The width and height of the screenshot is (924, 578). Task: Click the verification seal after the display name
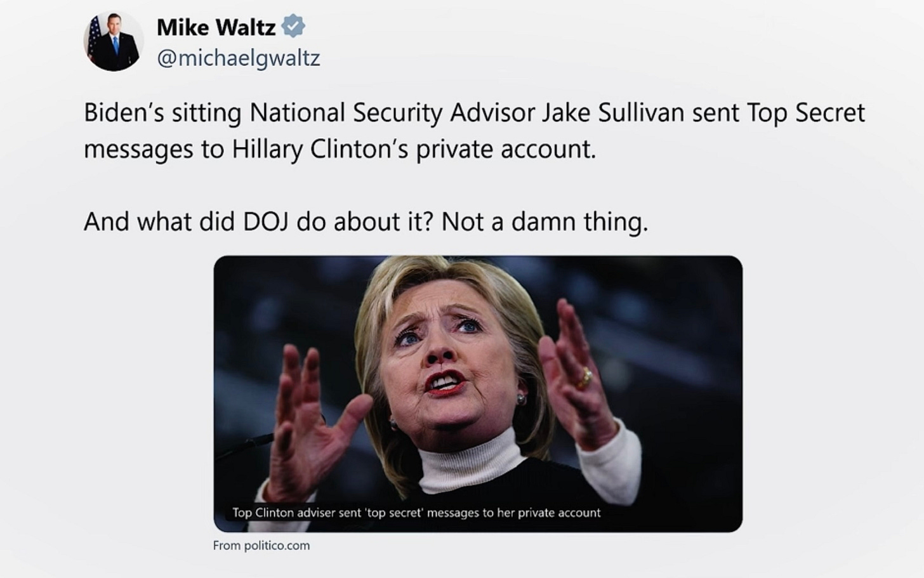click(293, 27)
